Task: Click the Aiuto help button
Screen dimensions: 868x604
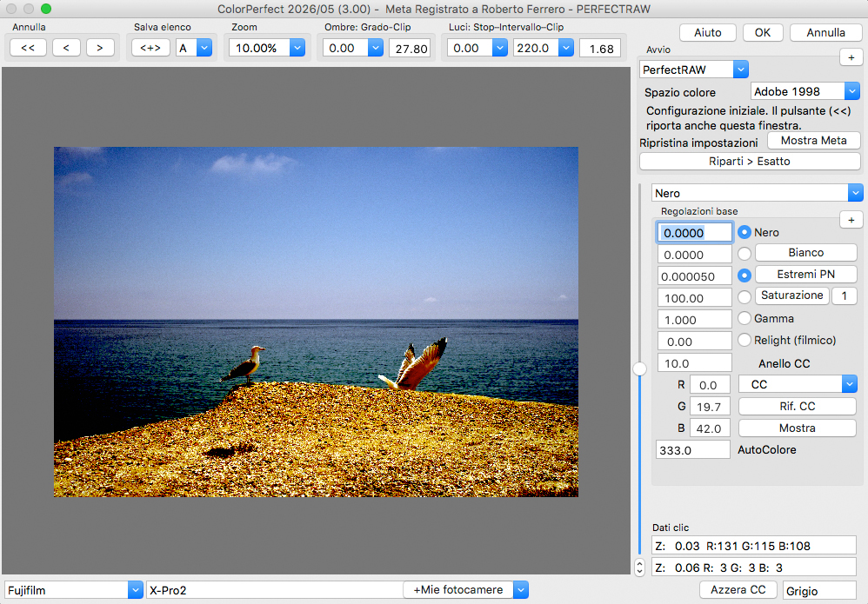Action: [707, 33]
